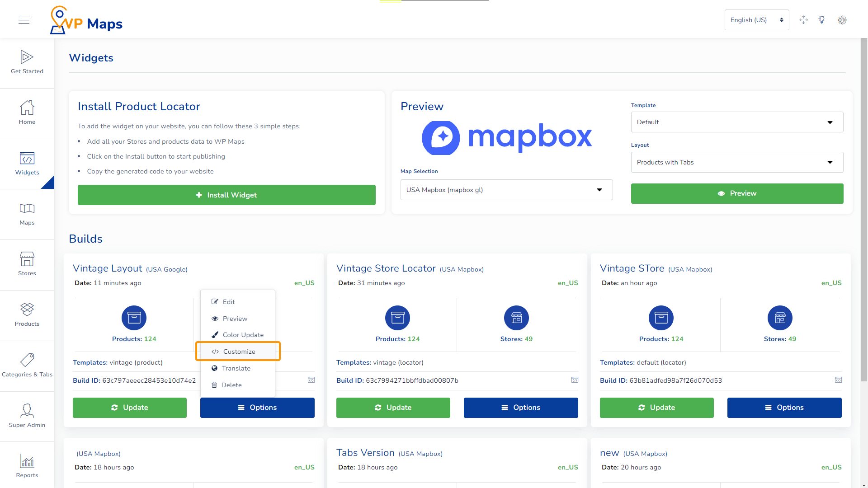Click the Install Widget button
This screenshot has width=868, height=488.
[226, 195]
